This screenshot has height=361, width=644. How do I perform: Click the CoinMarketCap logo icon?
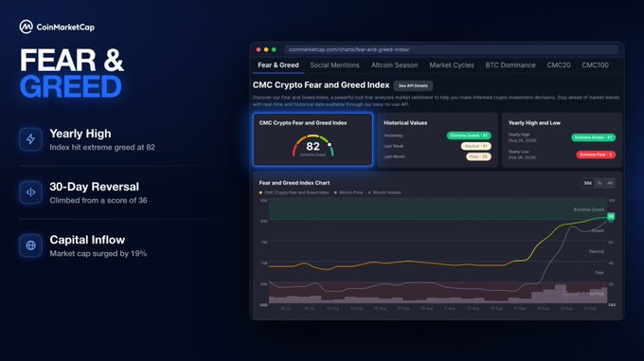click(26, 27)
